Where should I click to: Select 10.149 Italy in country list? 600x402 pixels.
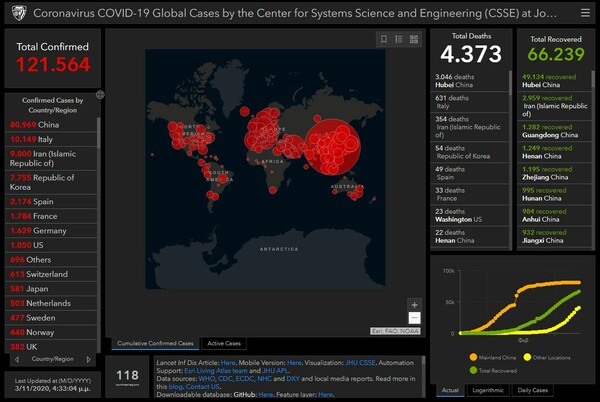point(51,139)
